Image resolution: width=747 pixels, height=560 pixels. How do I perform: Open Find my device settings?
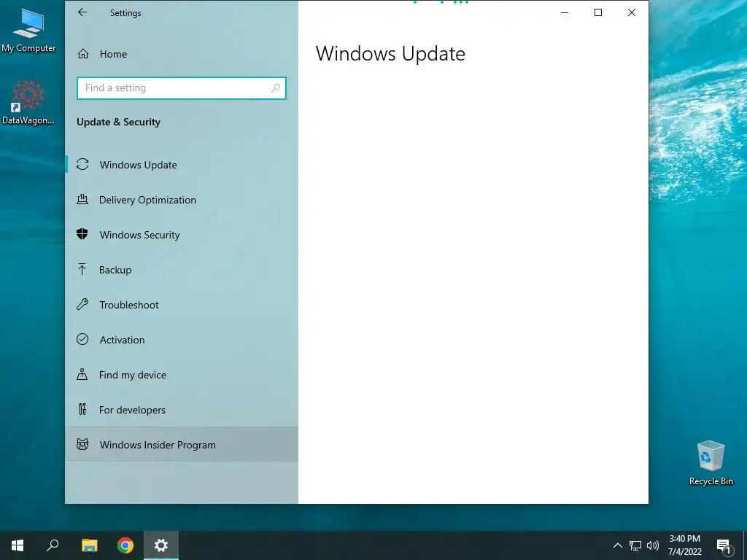182,375
